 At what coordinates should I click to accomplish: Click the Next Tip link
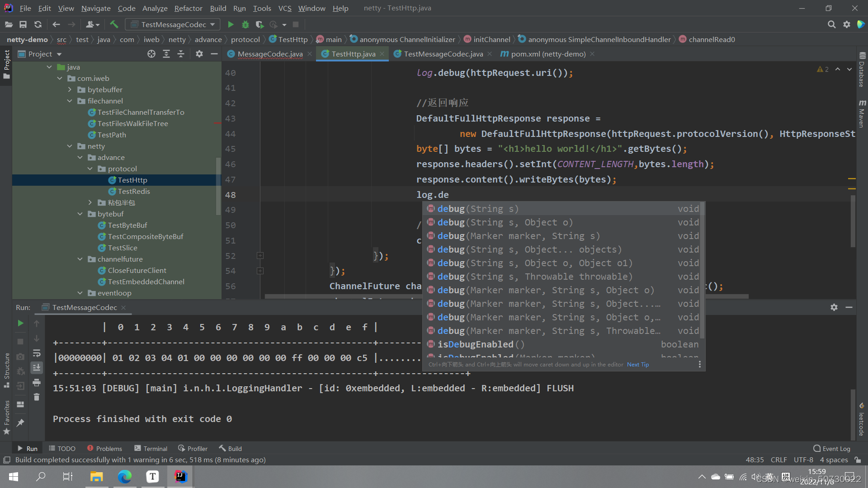[x=637, y=365]
